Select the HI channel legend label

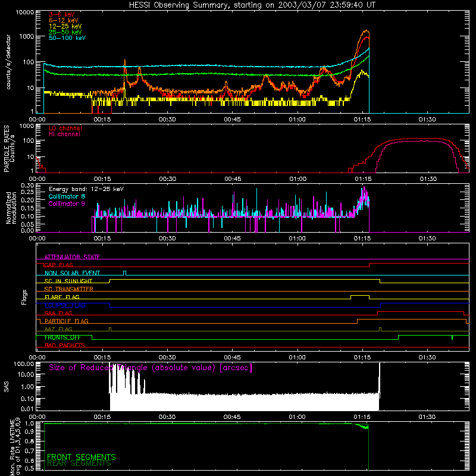tap(64, 134)
